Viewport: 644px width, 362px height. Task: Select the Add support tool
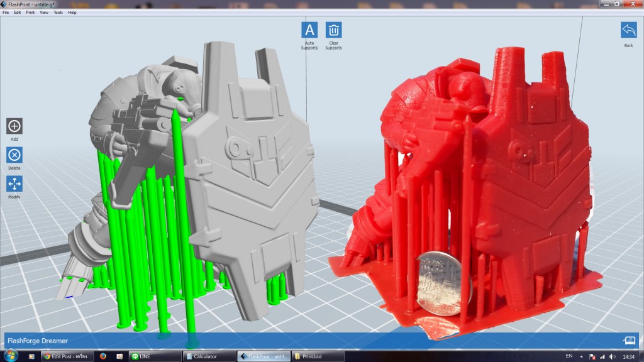14,126
